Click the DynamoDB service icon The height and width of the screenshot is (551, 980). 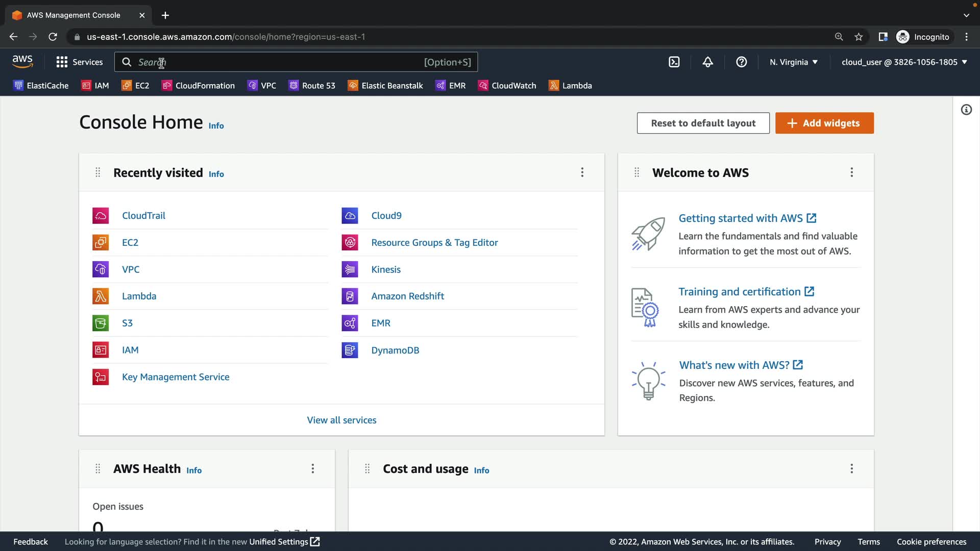350,350
